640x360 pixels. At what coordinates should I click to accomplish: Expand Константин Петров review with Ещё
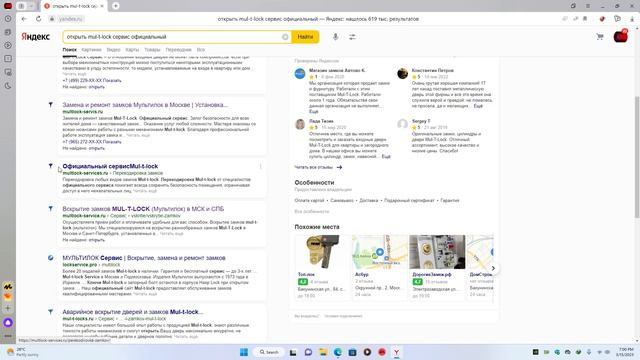point(478,106)
